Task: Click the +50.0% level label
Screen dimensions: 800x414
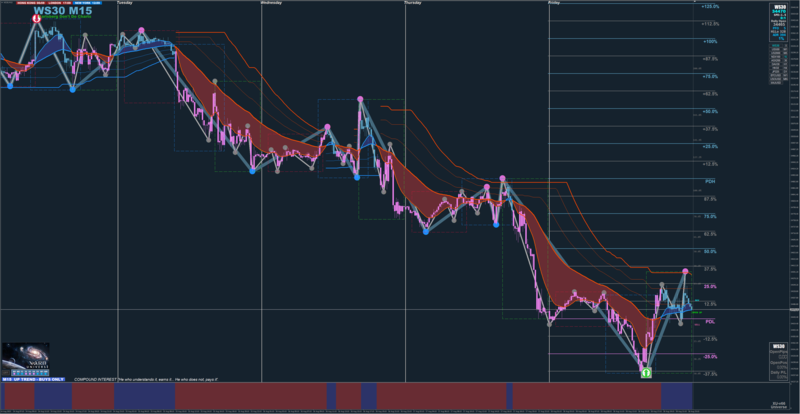Action: click(x=710, y=111)
